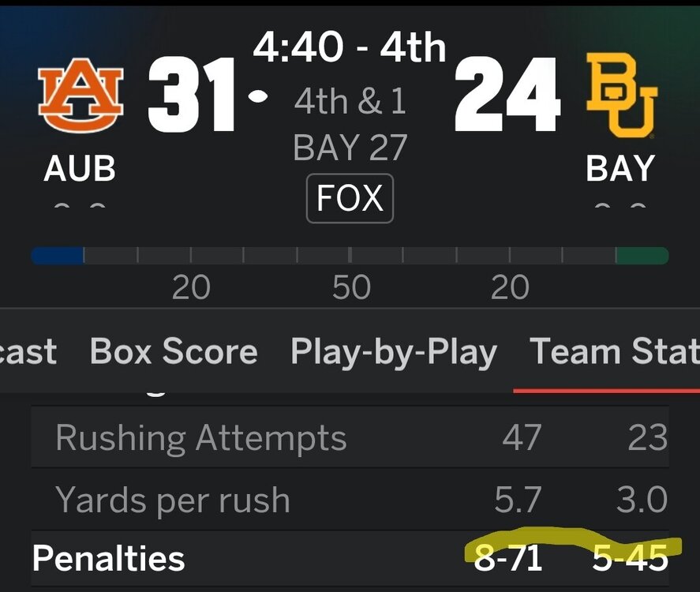Viewport: 700px width, 592px height.
Task: Tap the Baylor BU team logo
Action: point(621,96)
